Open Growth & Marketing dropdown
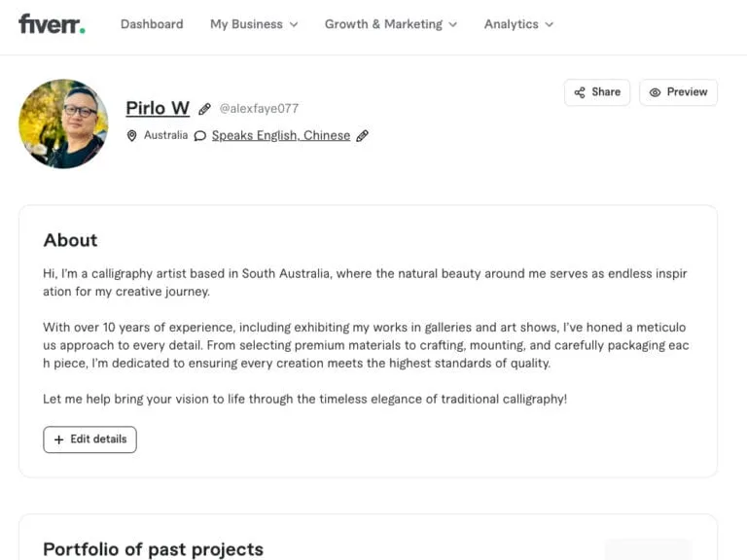Image resolution: width=747 pixels, height=560 pixels. click(391, 24)
